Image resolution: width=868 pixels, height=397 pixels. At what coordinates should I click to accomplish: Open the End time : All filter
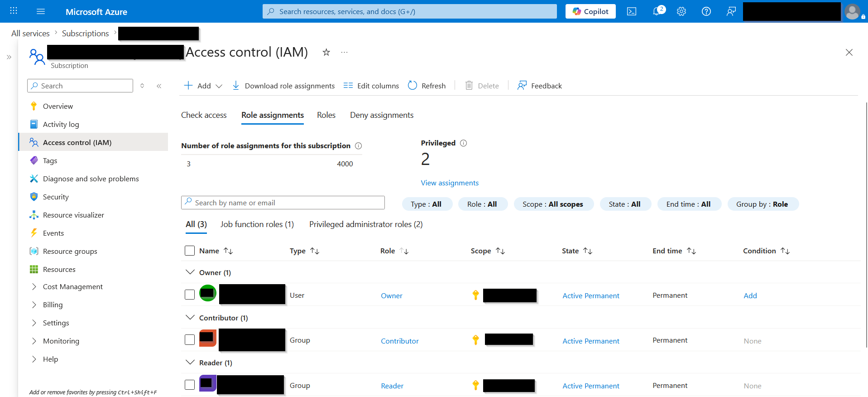click(689, 204)
